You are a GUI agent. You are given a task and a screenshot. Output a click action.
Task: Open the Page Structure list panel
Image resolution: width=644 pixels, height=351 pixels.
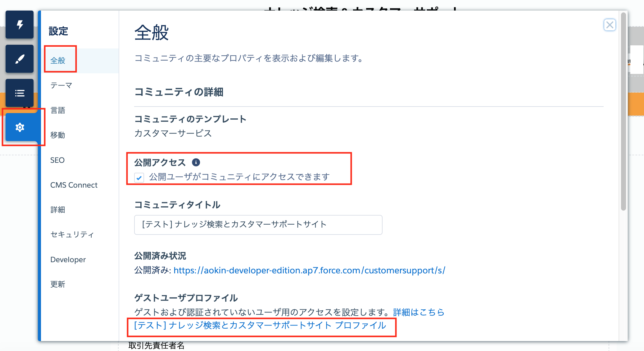20,93
